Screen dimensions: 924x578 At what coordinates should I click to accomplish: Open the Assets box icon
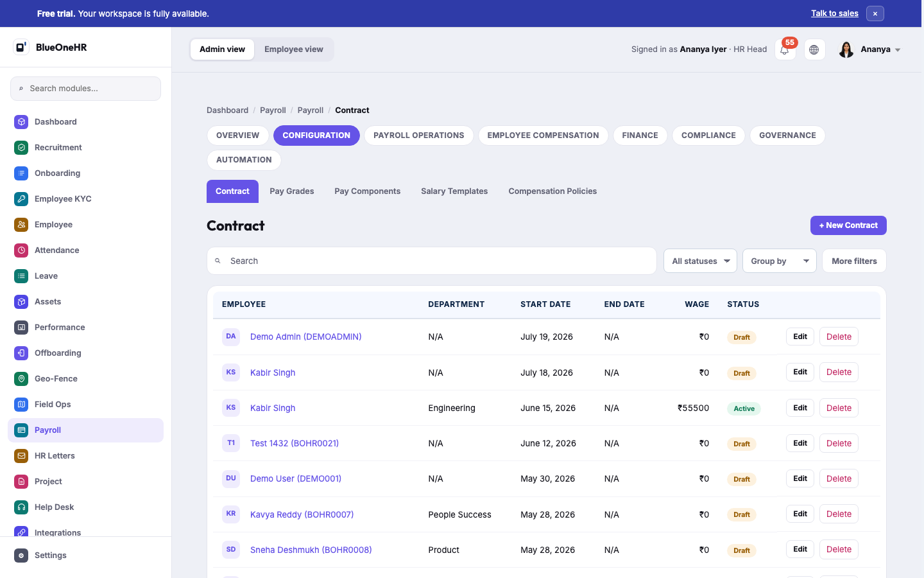21,302
